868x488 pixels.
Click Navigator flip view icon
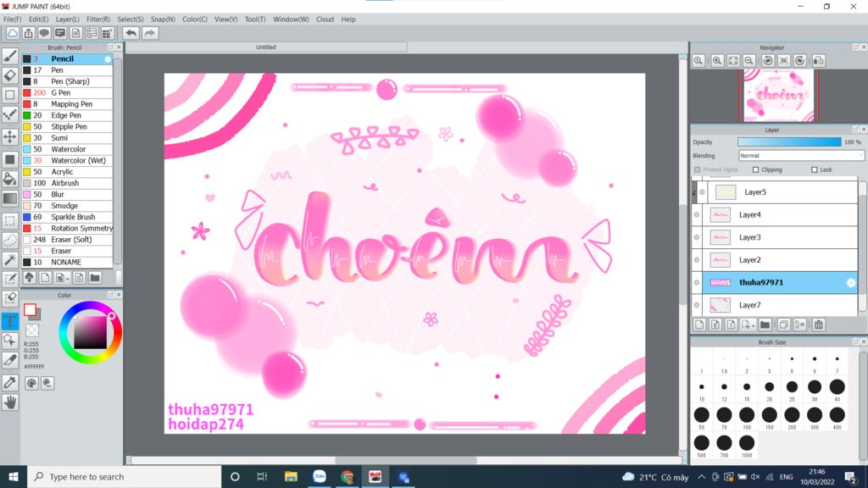click(x=818, y=60)
